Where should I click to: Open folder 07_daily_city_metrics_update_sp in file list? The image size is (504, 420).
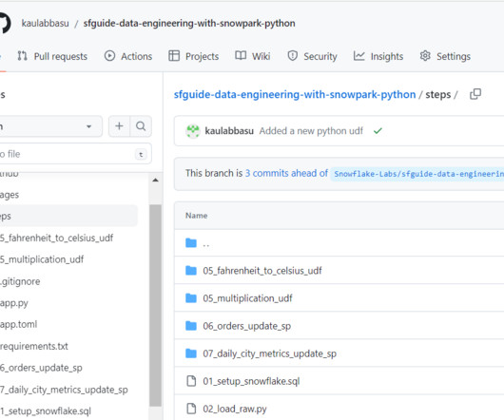pyautogui.click(x=270, y=353)
